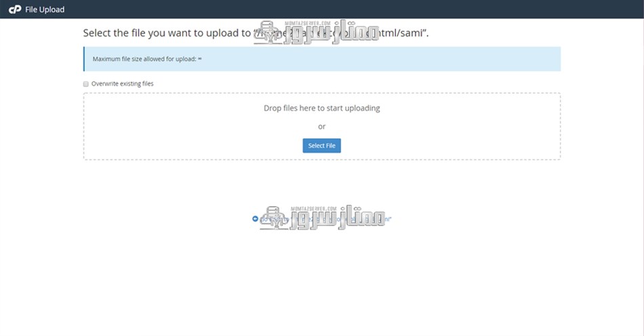Click the "Select the file you want to upload" heading
The height and width of the screenshot is (336, 644).
click(x=256, y=33)
